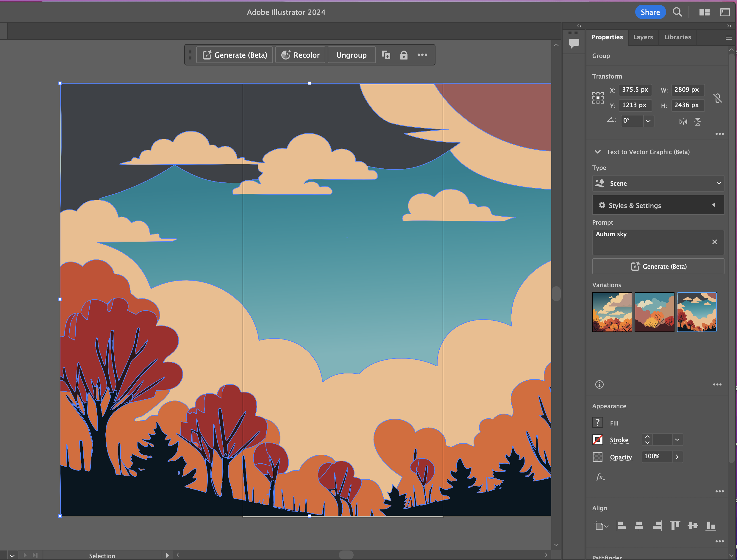Select the reference point grid locator
The width and height of the screenshot is (737, 560).
tap(598, 98)
